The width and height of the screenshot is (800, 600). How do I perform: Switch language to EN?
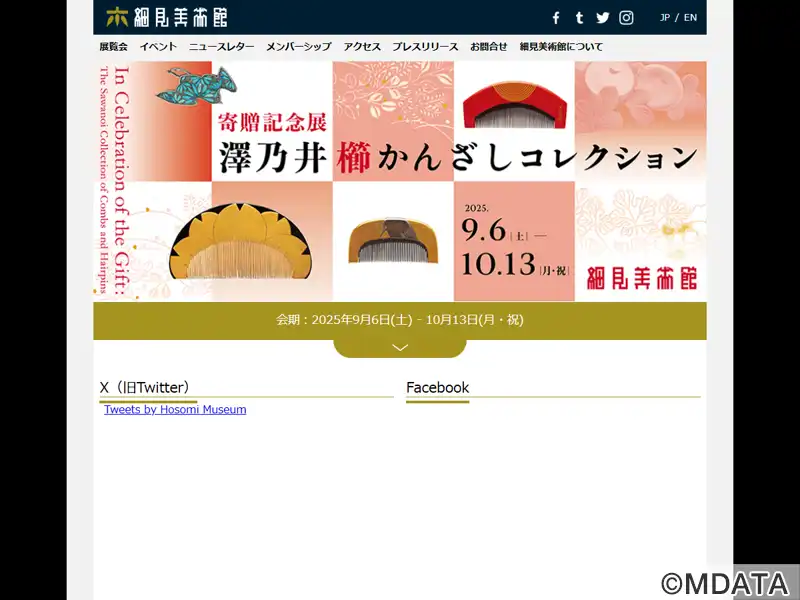(x=690, y=17)
